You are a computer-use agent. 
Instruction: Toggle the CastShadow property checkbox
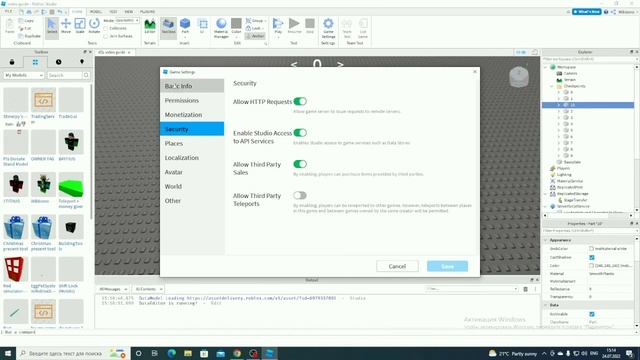point(592,258)
